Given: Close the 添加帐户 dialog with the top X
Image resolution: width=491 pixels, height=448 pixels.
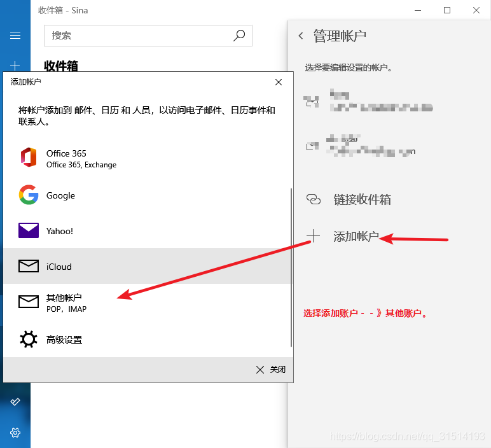Looking at the screenshot, I should [279, 82].
